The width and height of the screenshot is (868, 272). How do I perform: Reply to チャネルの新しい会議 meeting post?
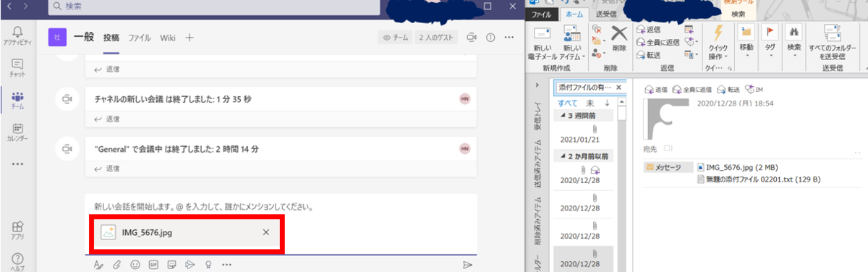(x=108, y=119)
